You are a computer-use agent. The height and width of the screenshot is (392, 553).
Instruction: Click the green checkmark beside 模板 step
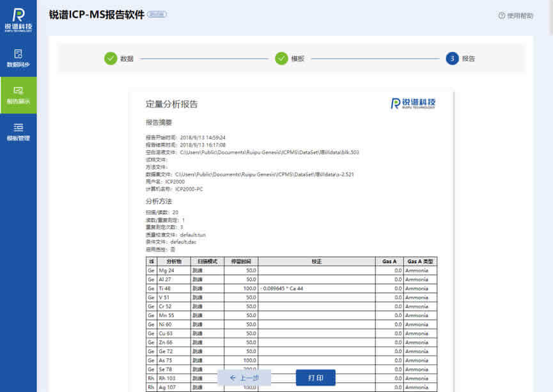click(281, 59)
